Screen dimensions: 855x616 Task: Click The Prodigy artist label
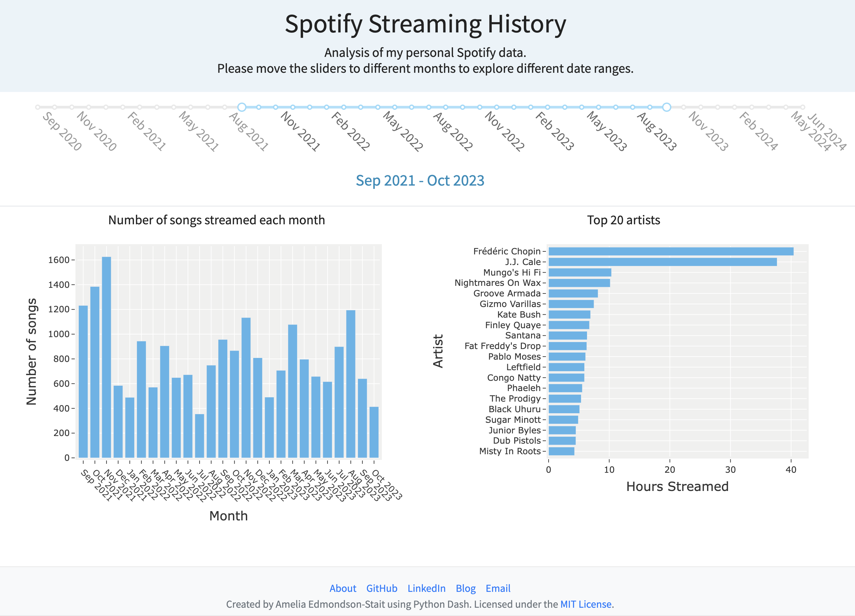pos(515,398)
